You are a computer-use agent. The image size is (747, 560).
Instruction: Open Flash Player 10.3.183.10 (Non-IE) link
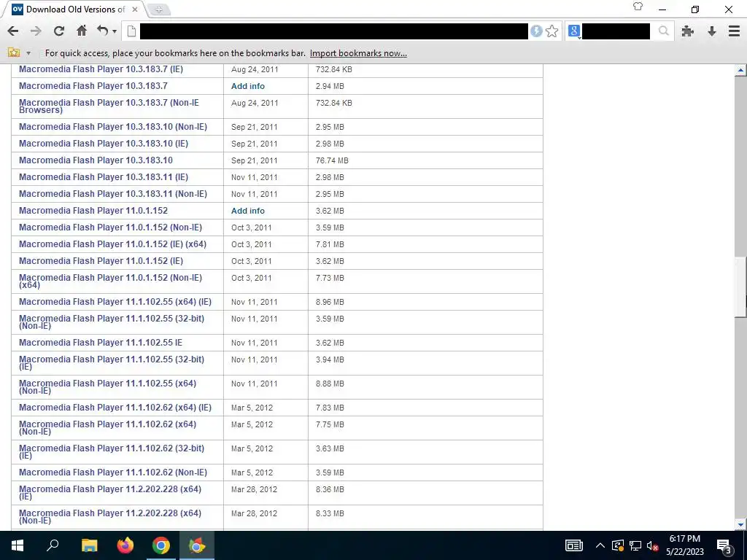pos(113,127)
